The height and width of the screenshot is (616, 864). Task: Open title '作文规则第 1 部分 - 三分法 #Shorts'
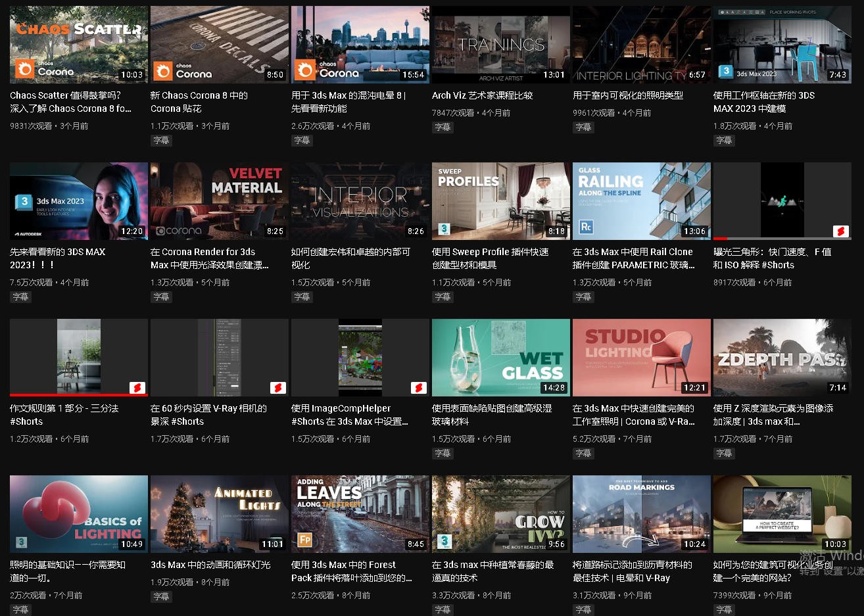pyautogui.click(x=64, y=415)
